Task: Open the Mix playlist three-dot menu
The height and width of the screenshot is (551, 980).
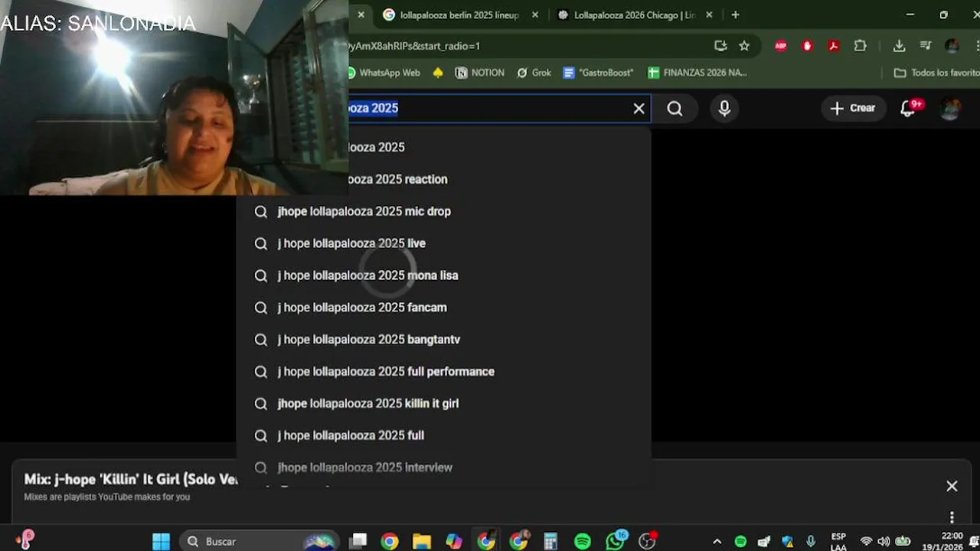Action: (x=952, y=517)
